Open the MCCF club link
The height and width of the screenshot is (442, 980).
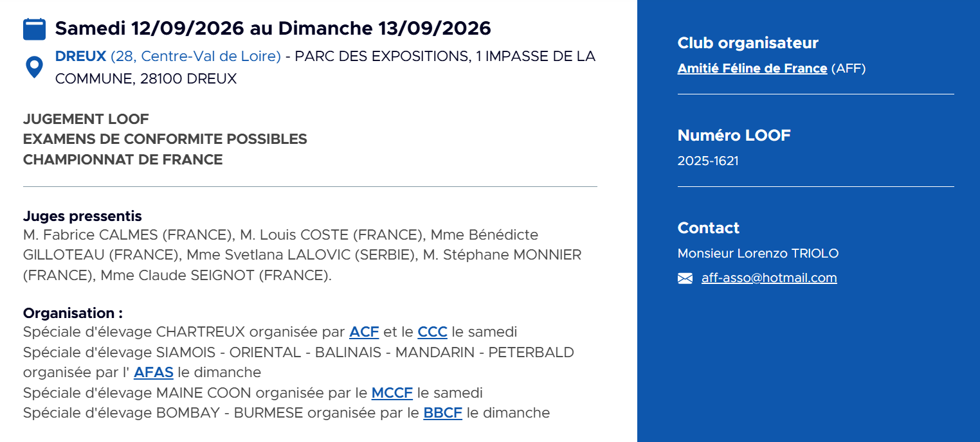tap(392, 393)
